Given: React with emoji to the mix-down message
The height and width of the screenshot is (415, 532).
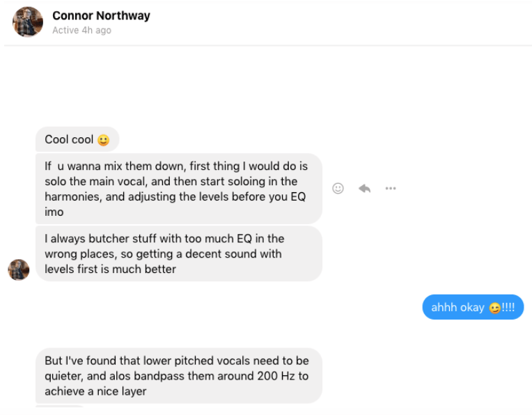Looking at the screenshot, I should tap(338, 188).
